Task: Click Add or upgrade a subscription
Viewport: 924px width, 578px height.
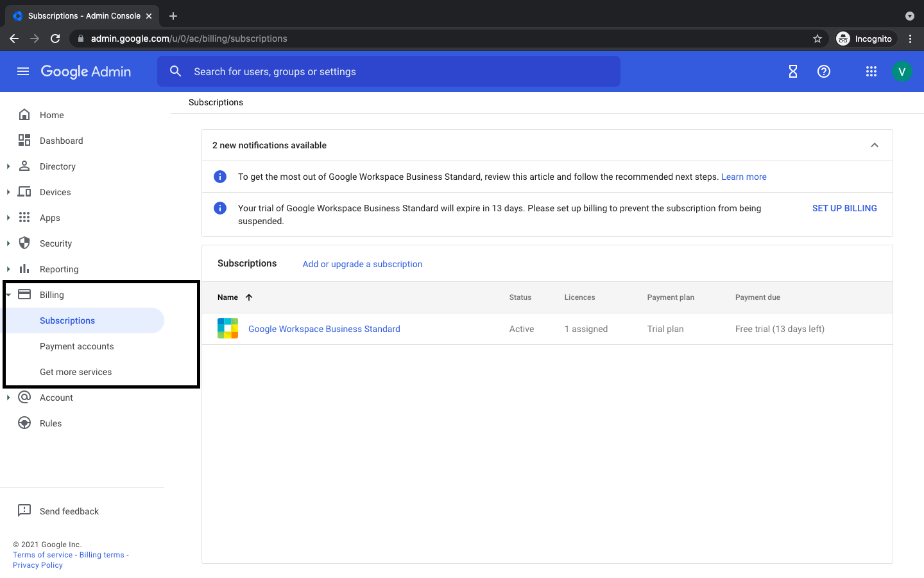Action: 362,264
